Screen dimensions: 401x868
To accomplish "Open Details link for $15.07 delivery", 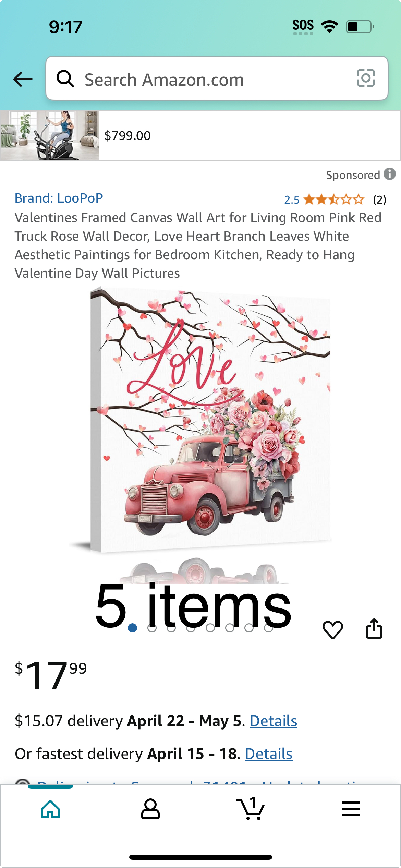I will [x=273, y=721].
